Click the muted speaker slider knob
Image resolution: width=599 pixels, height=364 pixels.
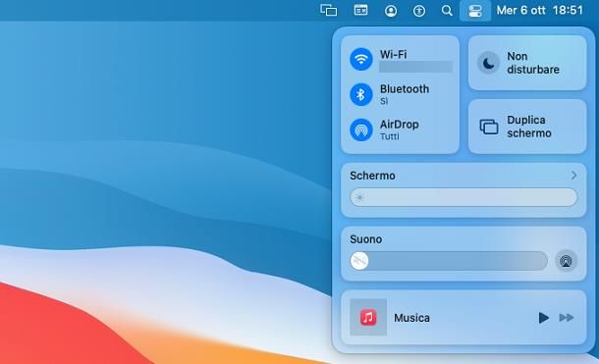(359, 261)
